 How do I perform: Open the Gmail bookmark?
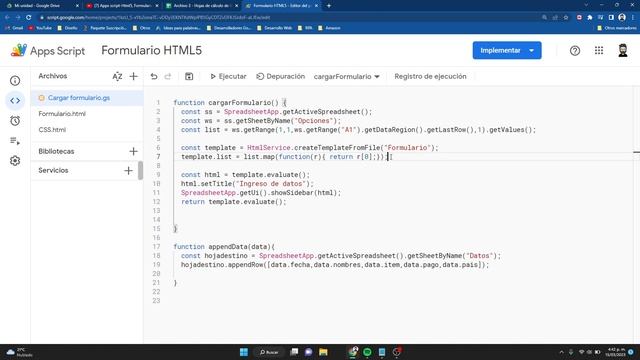(x=15, y=28)
